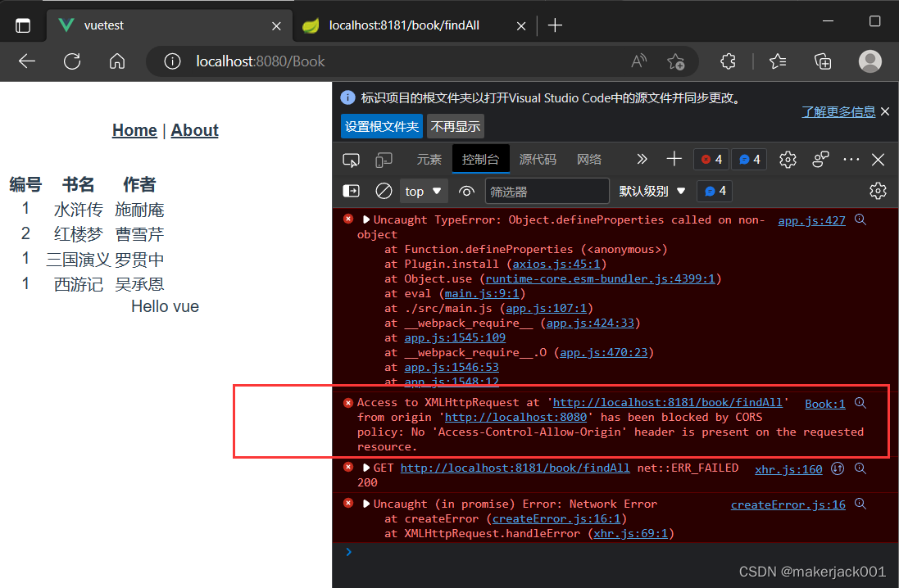
Task: Click the 设置根文件夹 button
Action: click(x=382, y=126)
